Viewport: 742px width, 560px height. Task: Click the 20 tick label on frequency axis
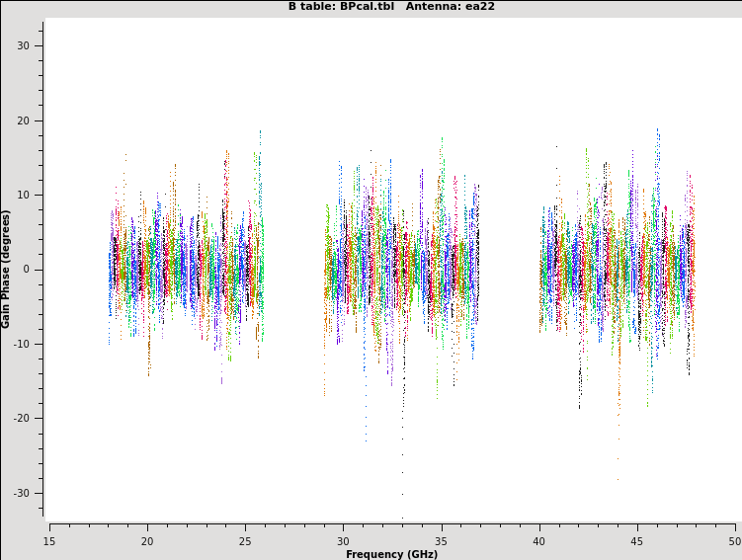coord(147,540)
